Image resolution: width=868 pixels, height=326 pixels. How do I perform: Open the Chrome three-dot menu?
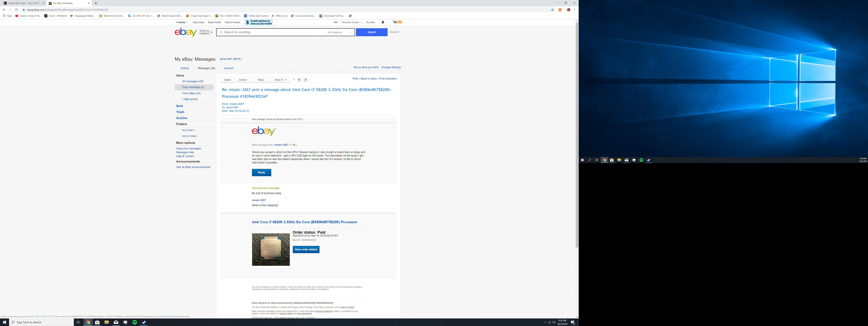[x=574, y=10]
